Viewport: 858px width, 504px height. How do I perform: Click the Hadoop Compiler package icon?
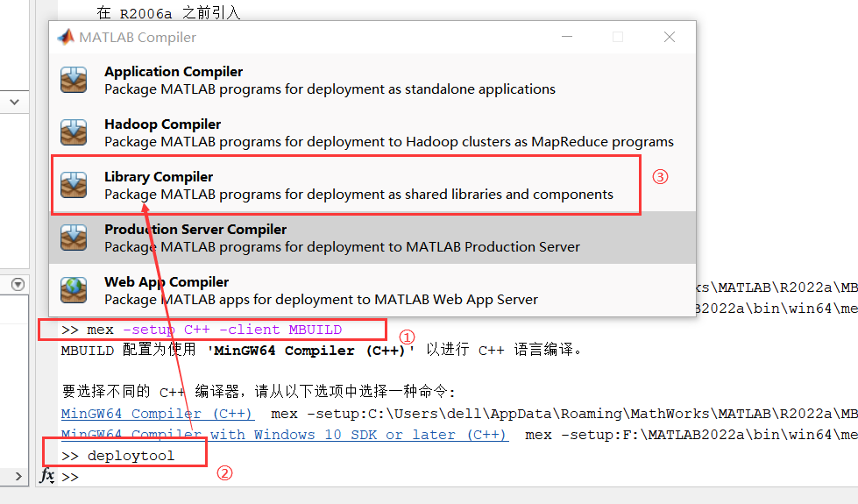click(74, 132)
